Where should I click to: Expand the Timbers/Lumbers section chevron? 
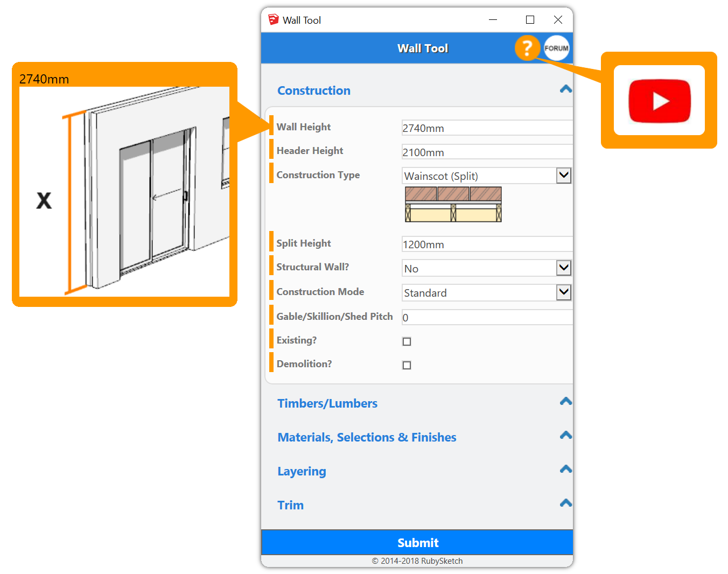point(565,402)
